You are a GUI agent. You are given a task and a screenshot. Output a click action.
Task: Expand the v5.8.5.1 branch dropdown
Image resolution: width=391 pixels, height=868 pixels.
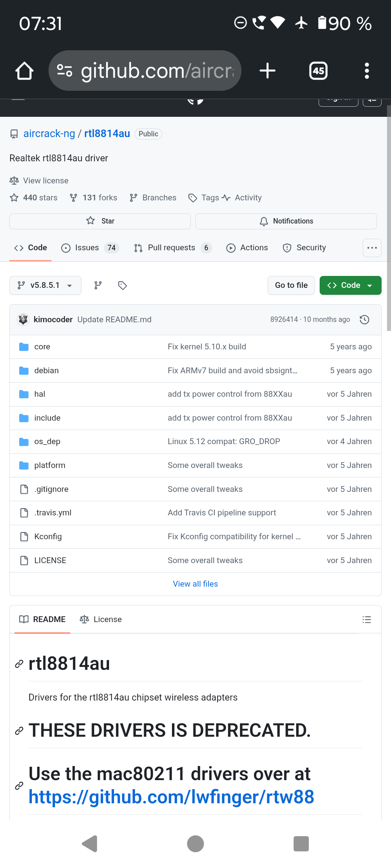click(45, 285)
